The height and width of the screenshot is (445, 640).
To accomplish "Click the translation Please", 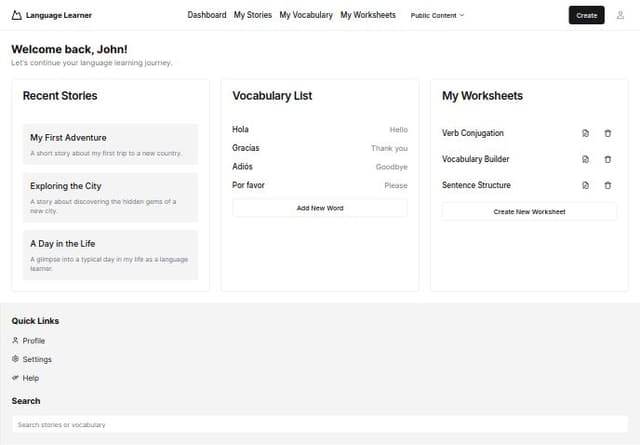I will coord(396,185).
